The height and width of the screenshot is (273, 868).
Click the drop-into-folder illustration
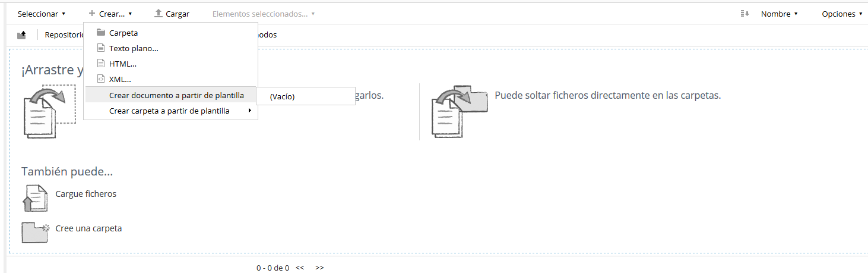click(x=460, y=111)
